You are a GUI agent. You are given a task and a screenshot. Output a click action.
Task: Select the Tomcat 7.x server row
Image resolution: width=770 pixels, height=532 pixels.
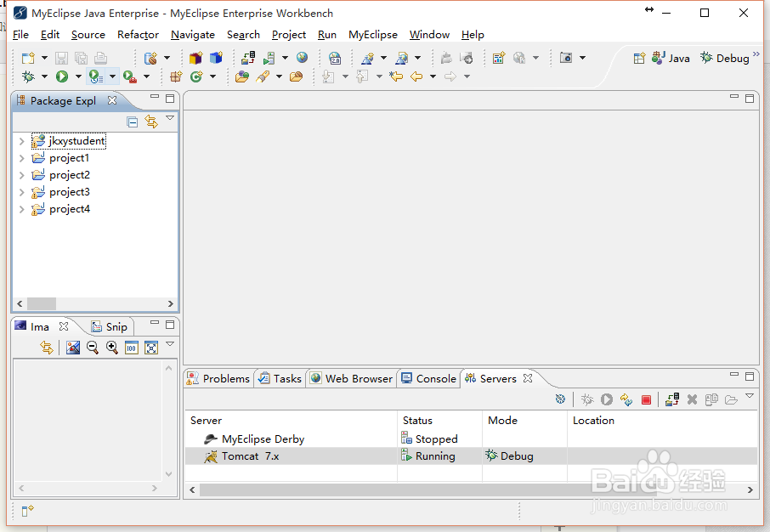471,456
